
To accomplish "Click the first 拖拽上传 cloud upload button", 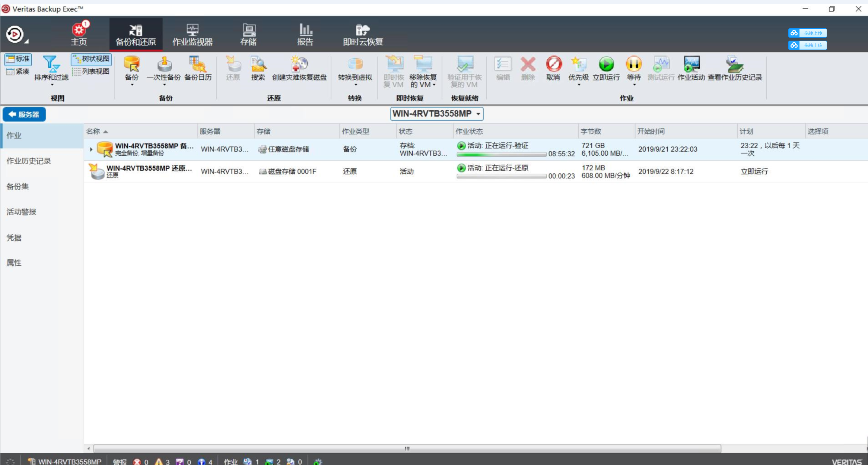I will [808, 33].
